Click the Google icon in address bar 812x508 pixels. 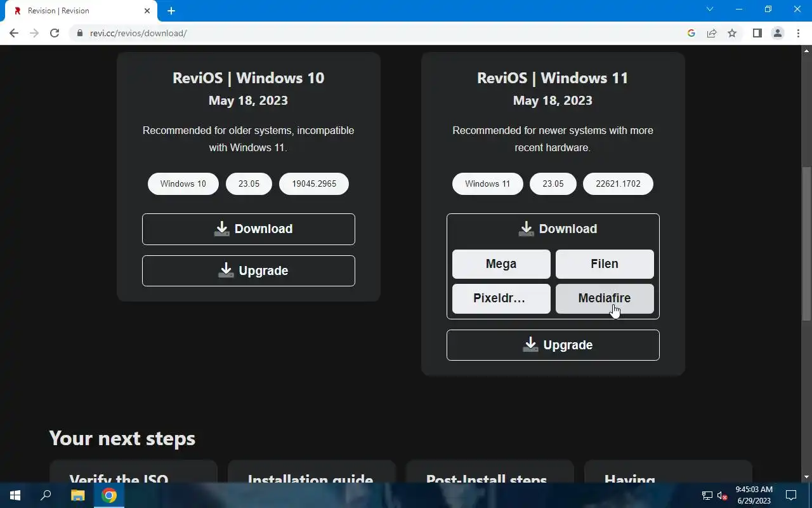[x=691, y=33]
